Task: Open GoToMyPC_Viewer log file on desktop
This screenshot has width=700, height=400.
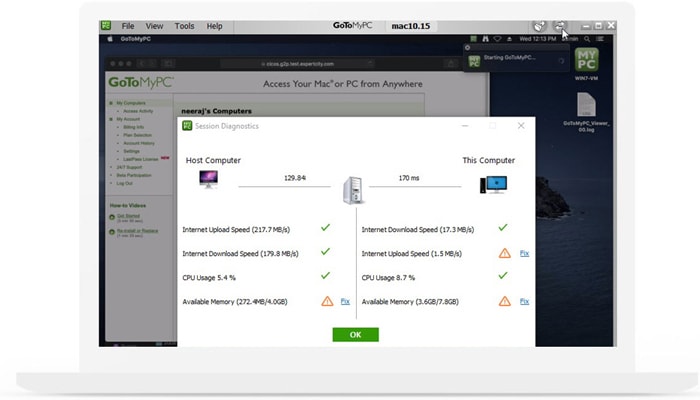Action: (586, 108)
